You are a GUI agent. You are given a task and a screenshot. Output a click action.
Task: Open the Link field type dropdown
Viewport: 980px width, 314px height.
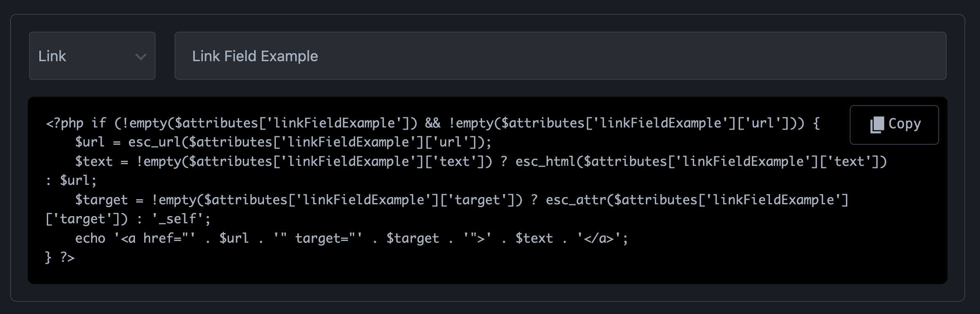coord(92,56)
